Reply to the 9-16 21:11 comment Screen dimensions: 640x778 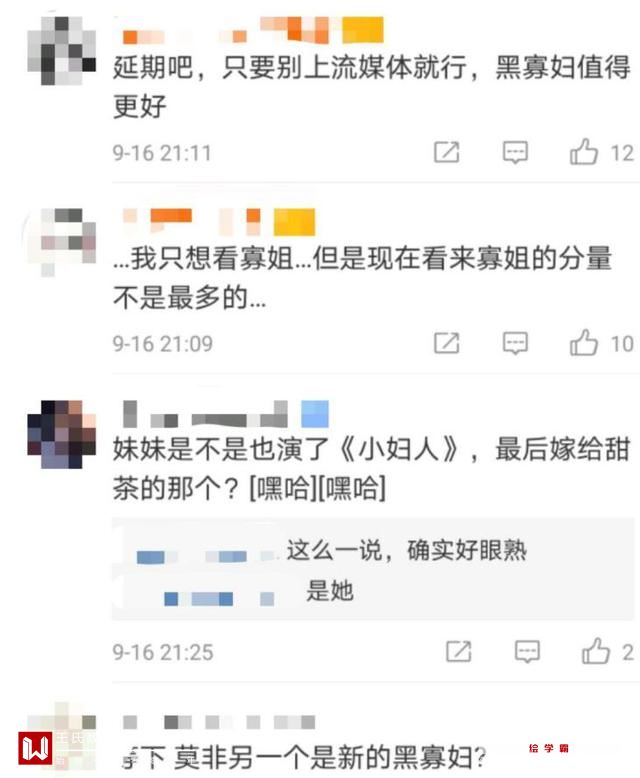pyautogui.click(x=515, y=152)
